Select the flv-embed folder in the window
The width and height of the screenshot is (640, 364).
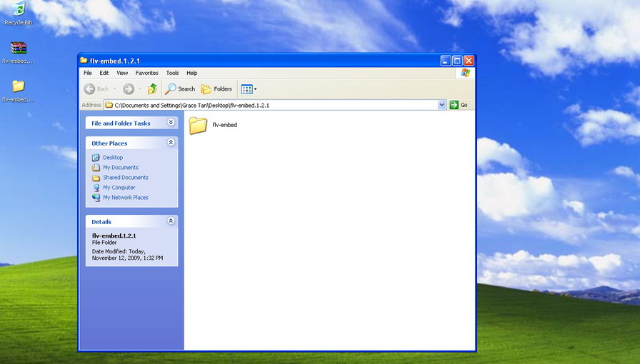213,126
